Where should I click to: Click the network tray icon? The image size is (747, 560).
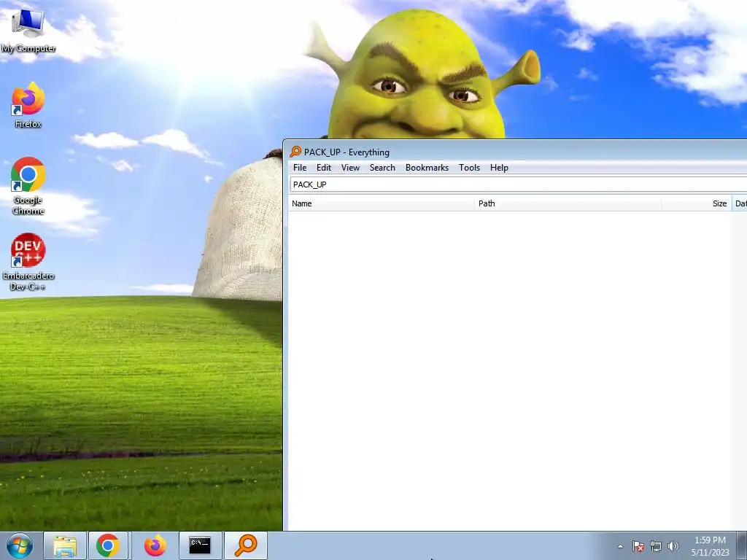coord(656,546)
